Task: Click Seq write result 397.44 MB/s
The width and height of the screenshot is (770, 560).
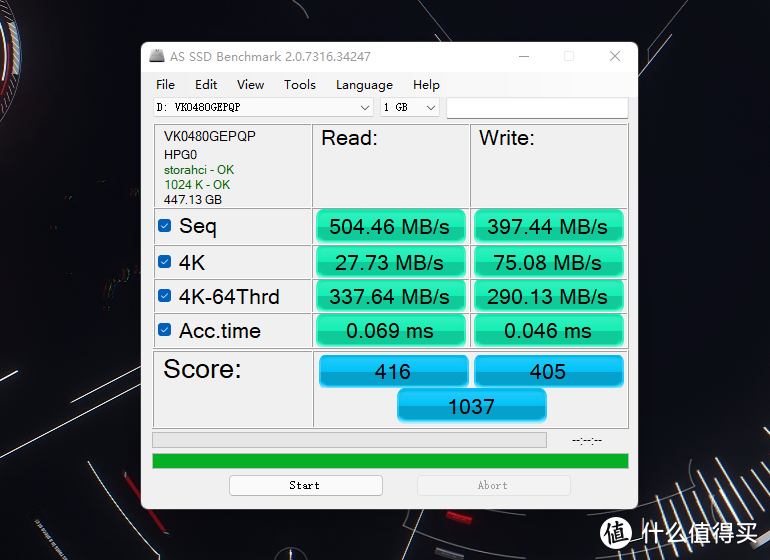Action: click(549, 226)
